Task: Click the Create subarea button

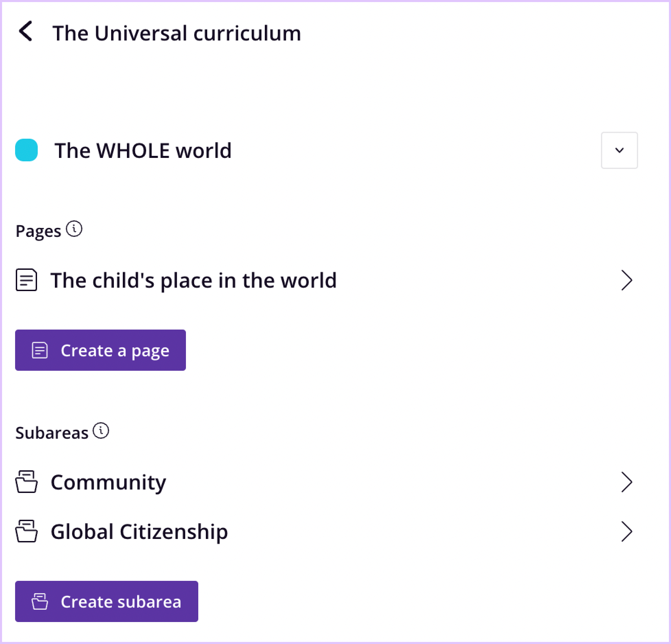Action: point(106,601)
